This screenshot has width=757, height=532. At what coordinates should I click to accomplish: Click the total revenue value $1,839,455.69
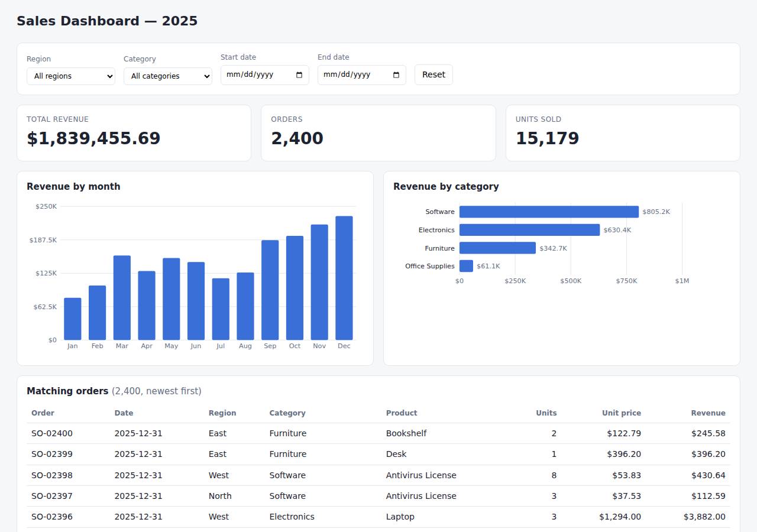tap(93, 138)
